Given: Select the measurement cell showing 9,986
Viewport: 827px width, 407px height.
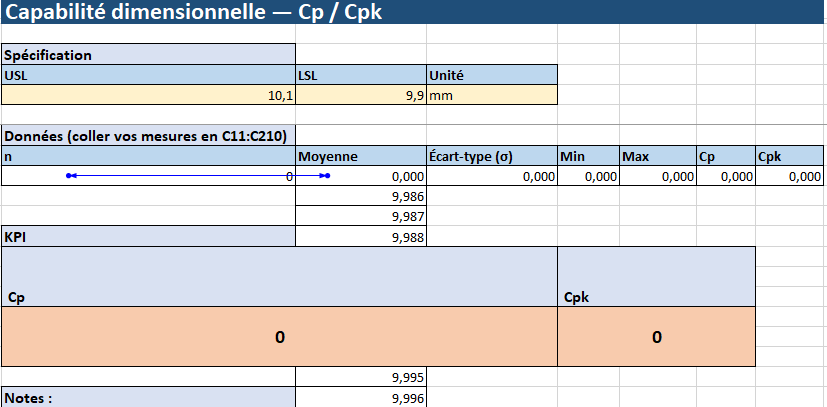Looking at the screenshot, I should [360, 197].
